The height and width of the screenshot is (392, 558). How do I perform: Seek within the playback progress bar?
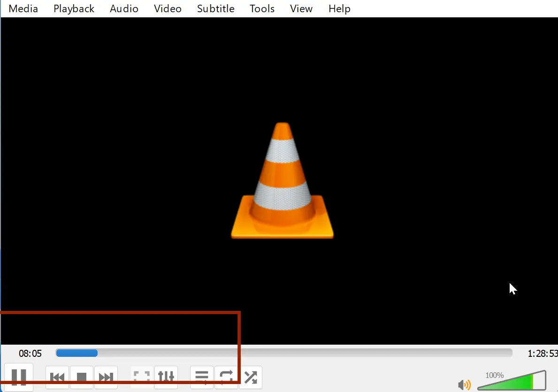(284, 353)
